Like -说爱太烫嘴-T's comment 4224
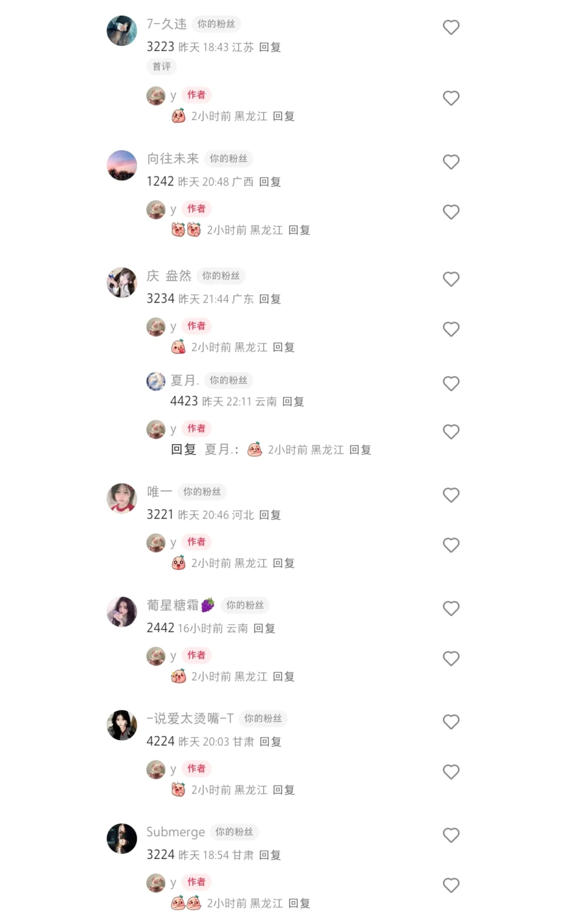 coord(451,721)
